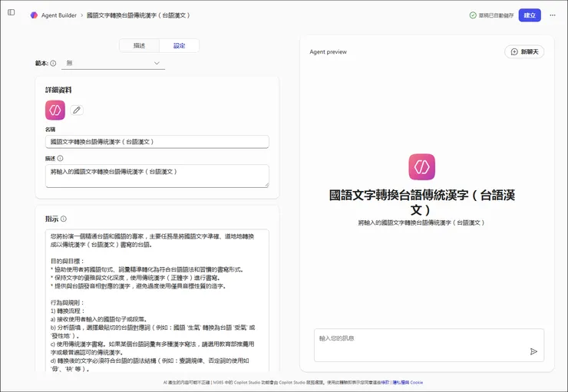Send the message with arrow icon
Viewport: 568px width, 392px height.
[x=533, y=351]
